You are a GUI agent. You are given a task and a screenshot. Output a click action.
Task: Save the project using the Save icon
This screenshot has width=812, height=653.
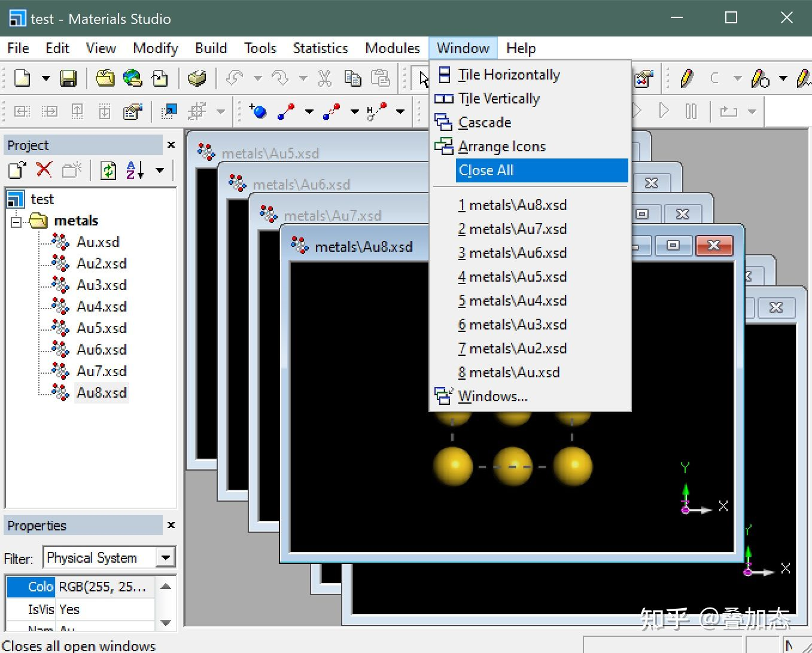click(x=68, y=78)
